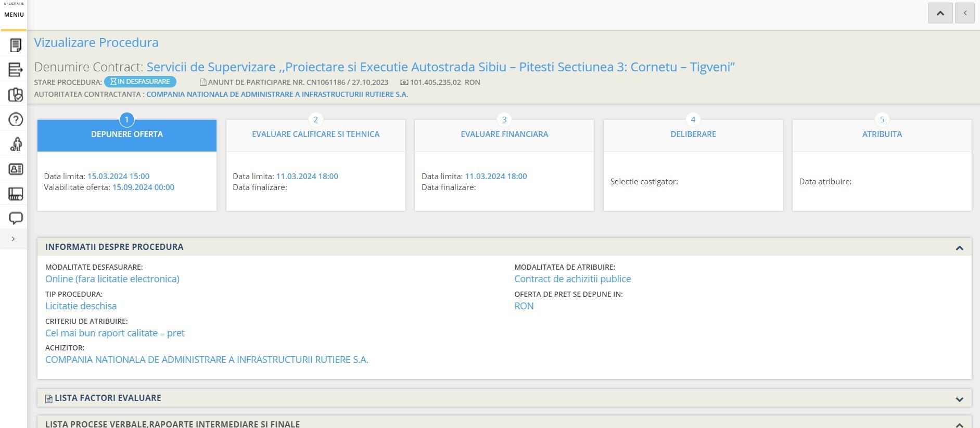The image size is (980, 428).
Task: Select the DEPUNERE OFERTA step tab
Action: coord(127,135)
